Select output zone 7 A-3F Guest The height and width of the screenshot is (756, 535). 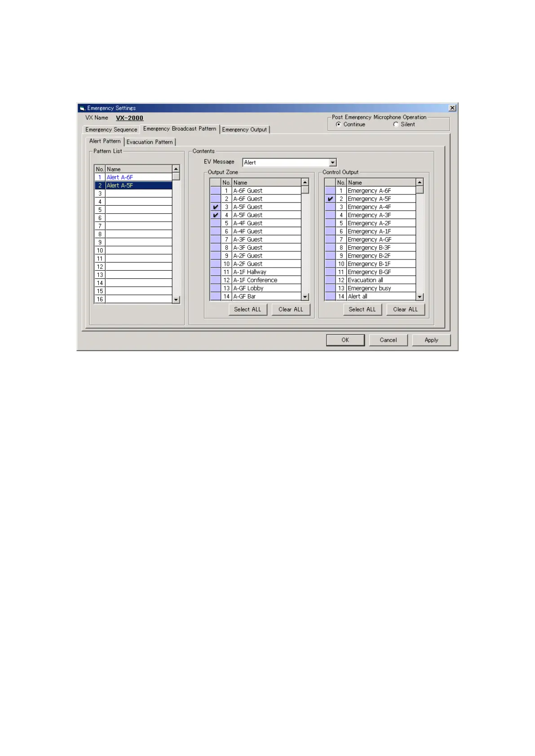pos(266,239)
